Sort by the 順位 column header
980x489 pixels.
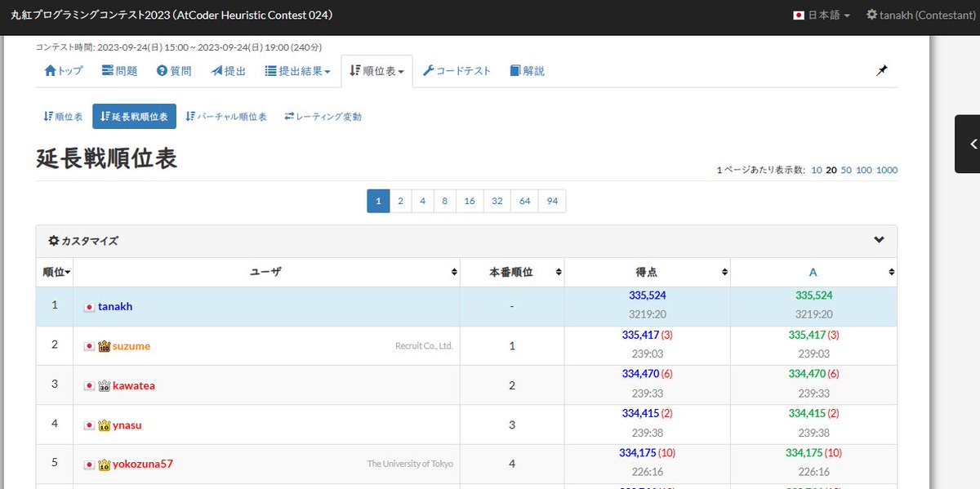[x=56, y=272]
